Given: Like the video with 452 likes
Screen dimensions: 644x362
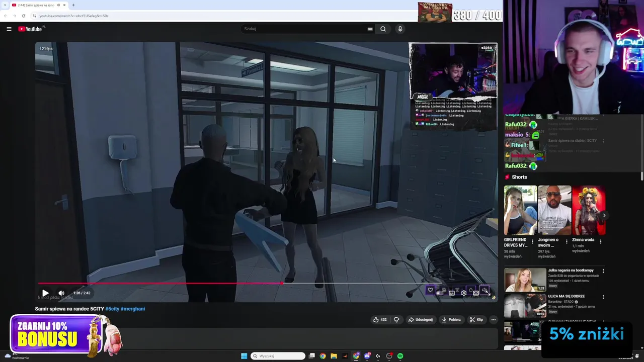Looking at the screenshot, I should point(380,320).
